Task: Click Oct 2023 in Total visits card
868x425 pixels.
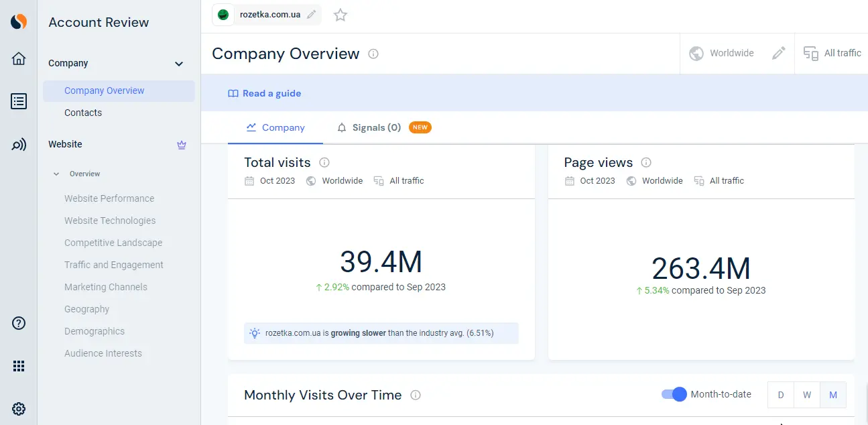Action: (277, 181)
